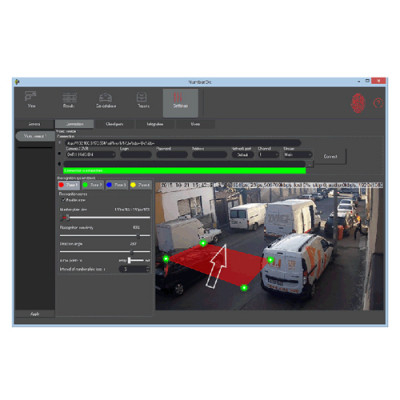Select Zone 2 with the green dot
The image size is (400, 400).
point(93,185)
